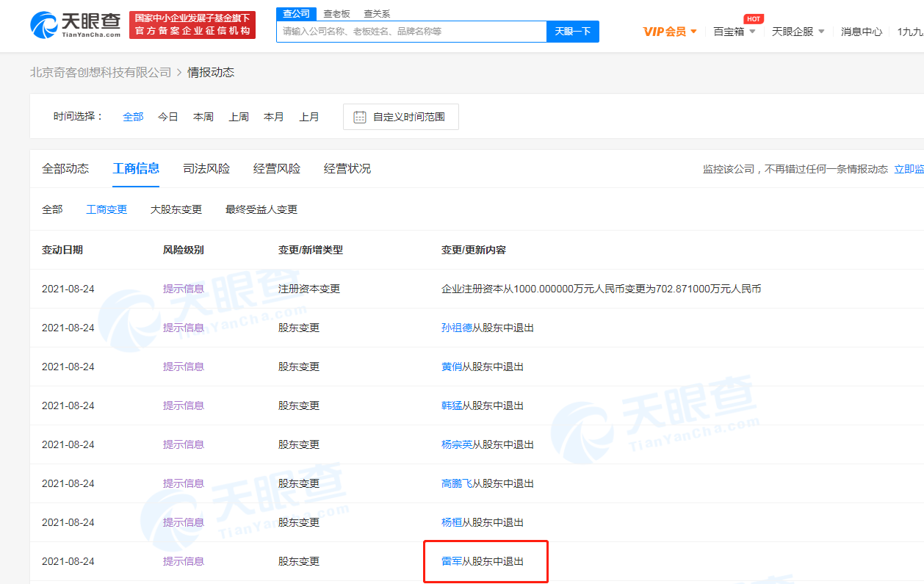Click the calendar icon for custom range

(359, 117)
